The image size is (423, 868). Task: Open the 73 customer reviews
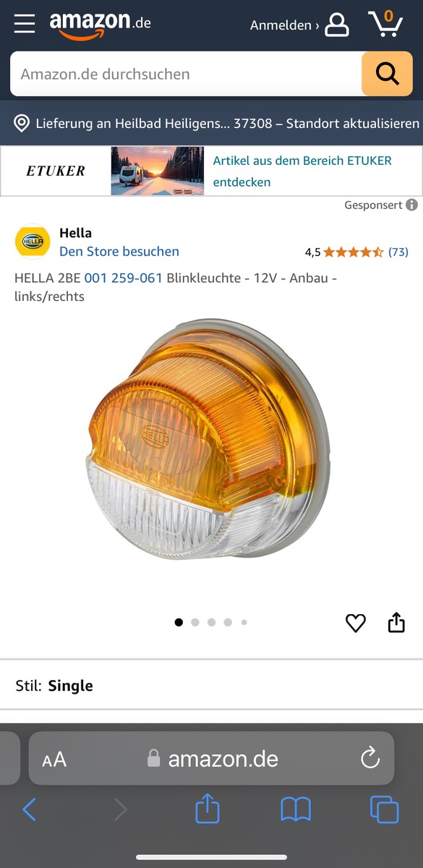coord(398,252)
